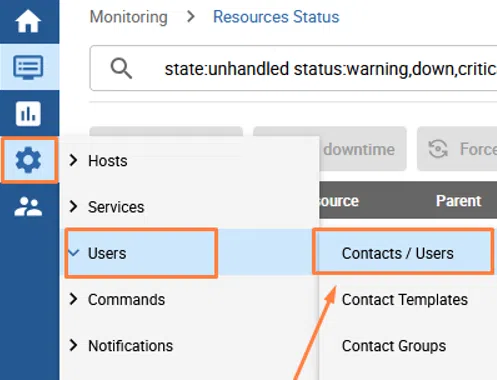Click the Force check refresh icon
The image size is (497, 380).
pos(438,149)
